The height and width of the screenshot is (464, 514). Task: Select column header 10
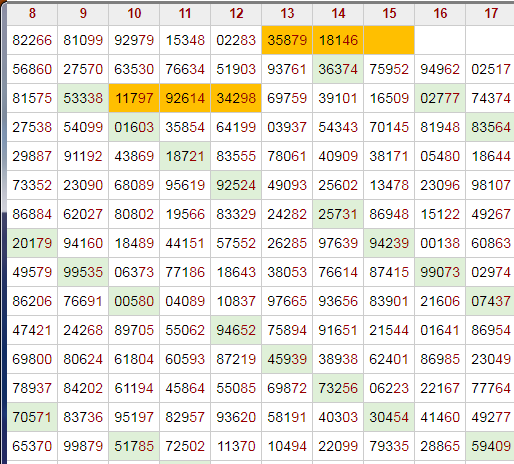point(134,14)
